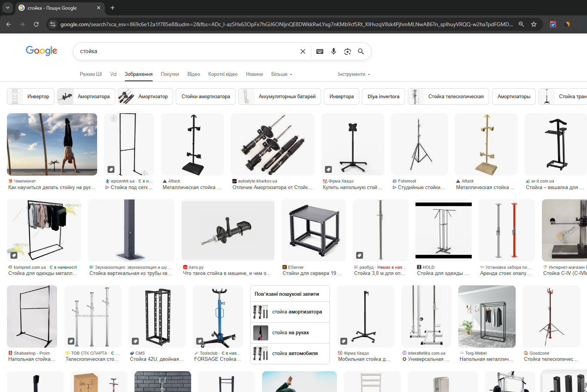Open the kompred.com.ua clothes rack image
Screen dimensions: 587x392
pyautogui.click(x=44, y=230)
